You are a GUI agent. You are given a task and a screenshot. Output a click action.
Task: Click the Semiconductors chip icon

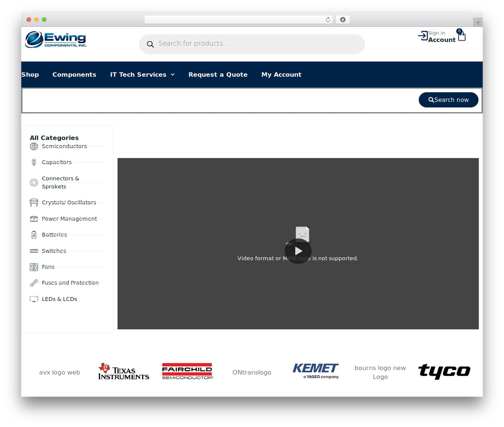pos(34,147)
